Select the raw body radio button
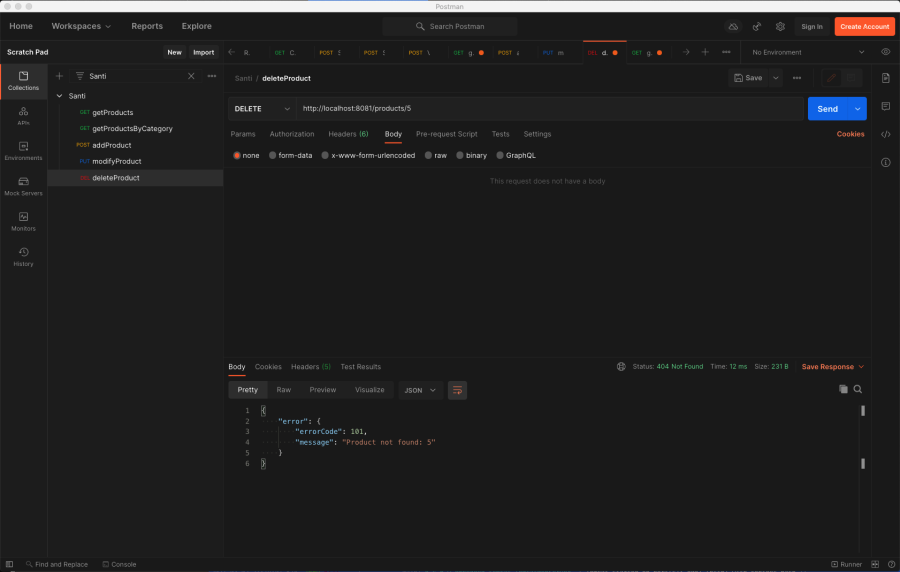This screenshot has width=900, height=572. point(428,155)
